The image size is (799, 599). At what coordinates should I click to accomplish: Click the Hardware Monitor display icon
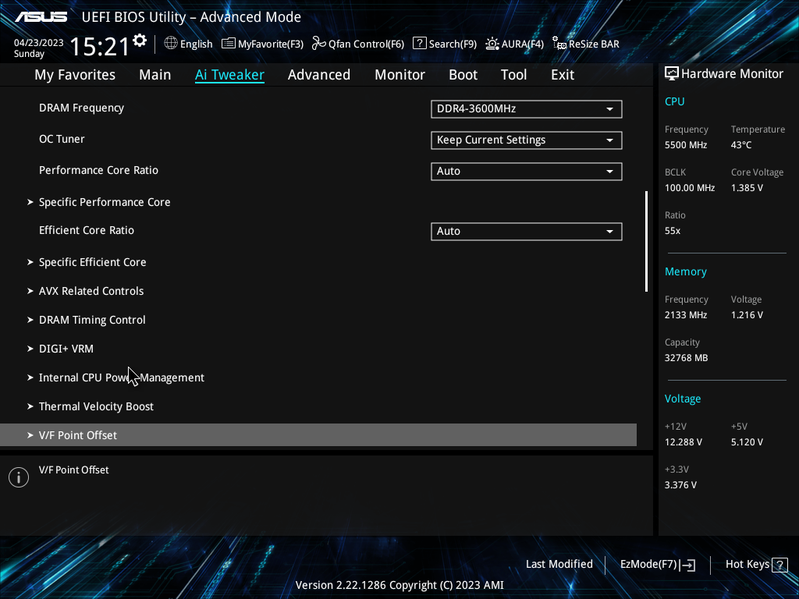[x=672, y=74]
